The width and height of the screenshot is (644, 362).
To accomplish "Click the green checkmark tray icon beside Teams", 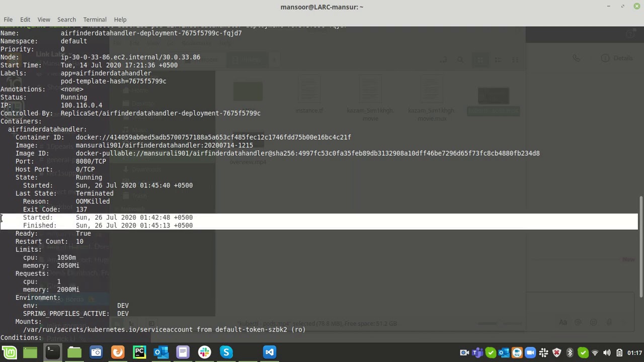I will coord(491,352).
